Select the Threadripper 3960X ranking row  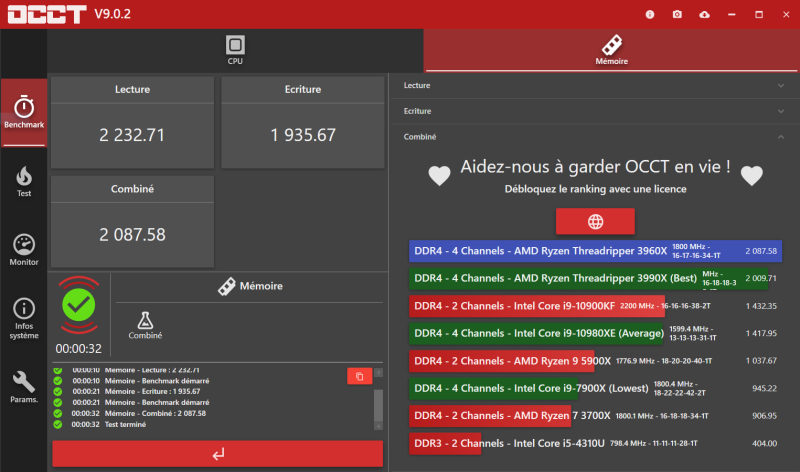(595, 251)
